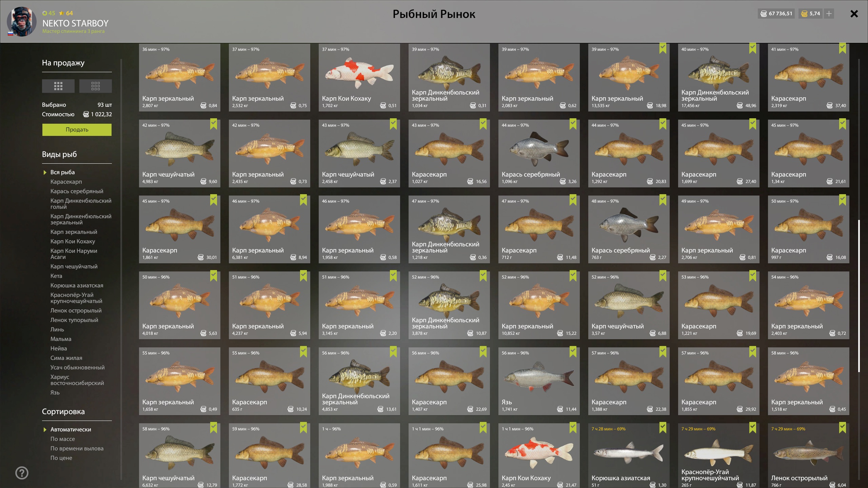Close the fish market with X
This screenshot has width=868, height=488.
pyautogui.click(x=854, y=14)
